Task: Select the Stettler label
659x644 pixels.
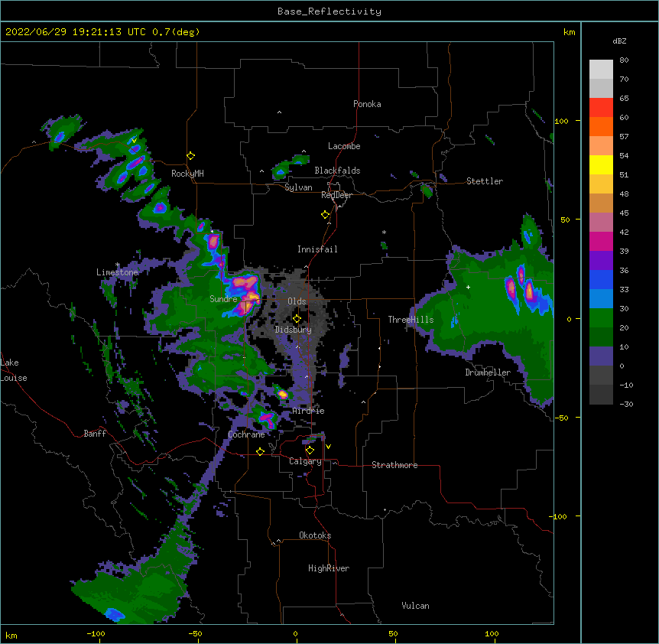Action: pyautogui.click(x=485, y=181)
